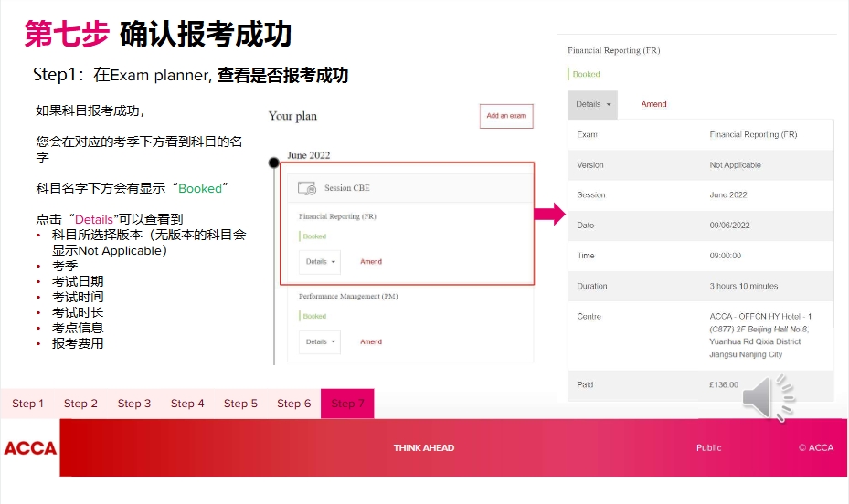Click Performance Management (PM) title
This screenshot has height=504, width=849.
point(348,297)
